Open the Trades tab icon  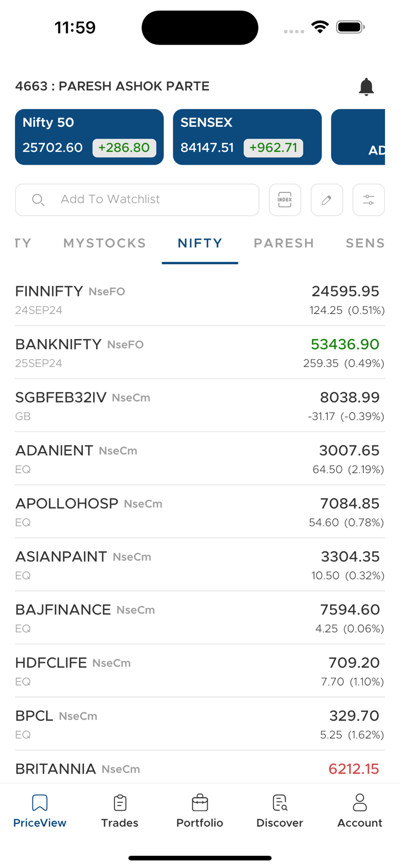tap(119, 803)
